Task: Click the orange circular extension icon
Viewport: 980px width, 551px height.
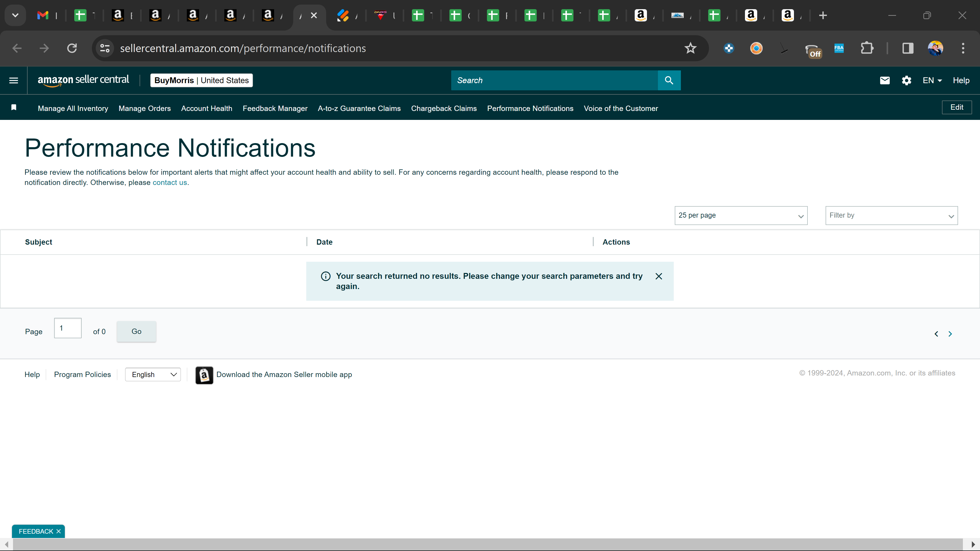Action: click(756, 48)
